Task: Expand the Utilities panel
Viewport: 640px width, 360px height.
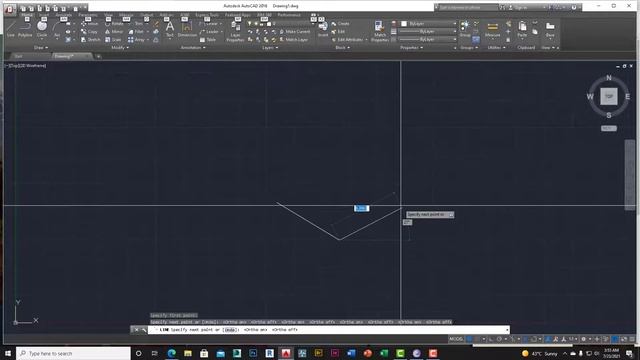Action: 496,48
